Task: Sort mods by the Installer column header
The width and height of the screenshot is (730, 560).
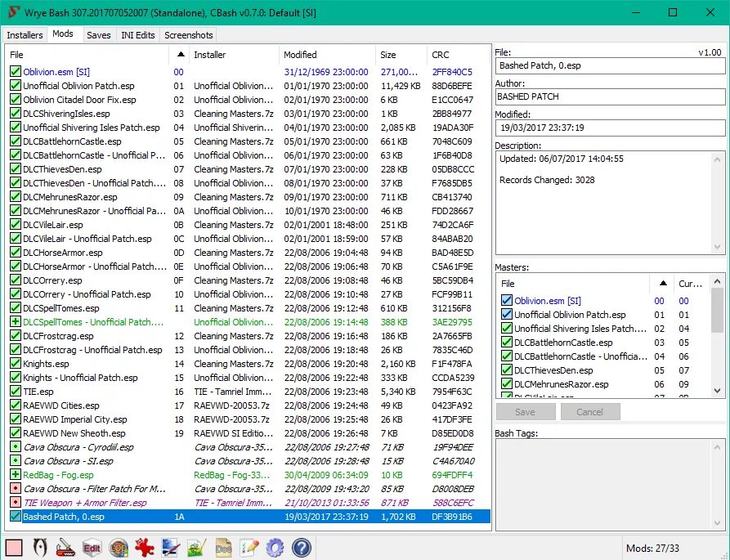Action: [234, 55]
